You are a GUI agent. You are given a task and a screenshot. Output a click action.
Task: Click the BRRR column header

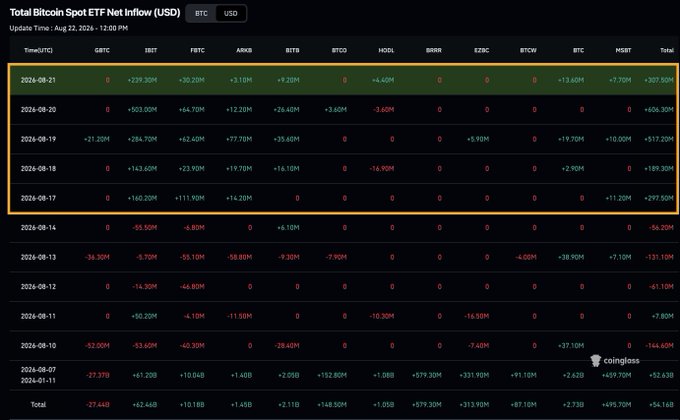pos(434,50)
